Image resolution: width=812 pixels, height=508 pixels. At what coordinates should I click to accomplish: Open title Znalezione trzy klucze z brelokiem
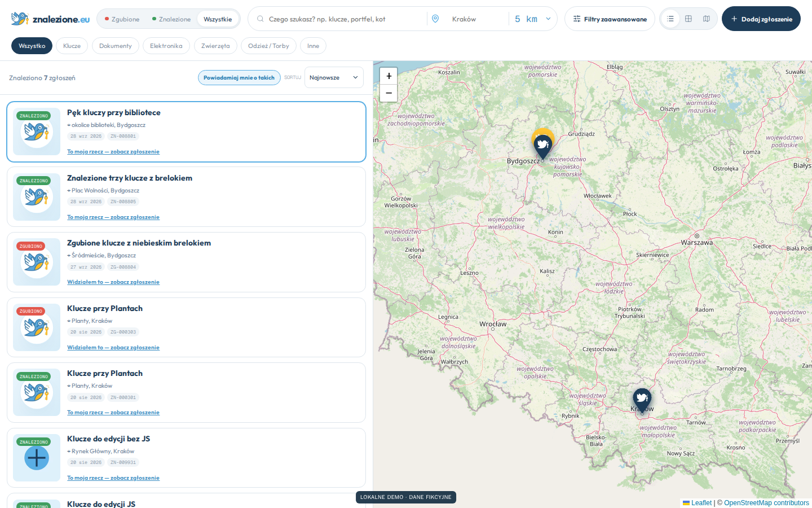click(x=130, y=178)
